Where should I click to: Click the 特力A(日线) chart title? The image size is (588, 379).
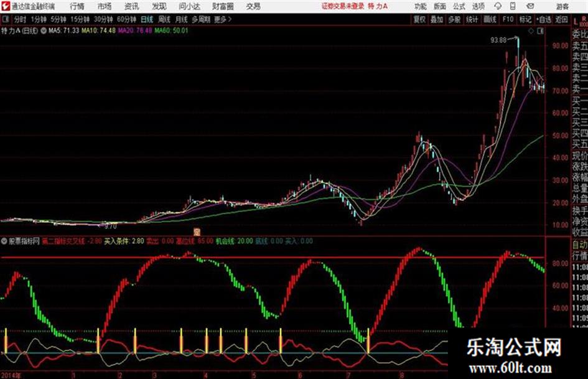coord(19,30)
